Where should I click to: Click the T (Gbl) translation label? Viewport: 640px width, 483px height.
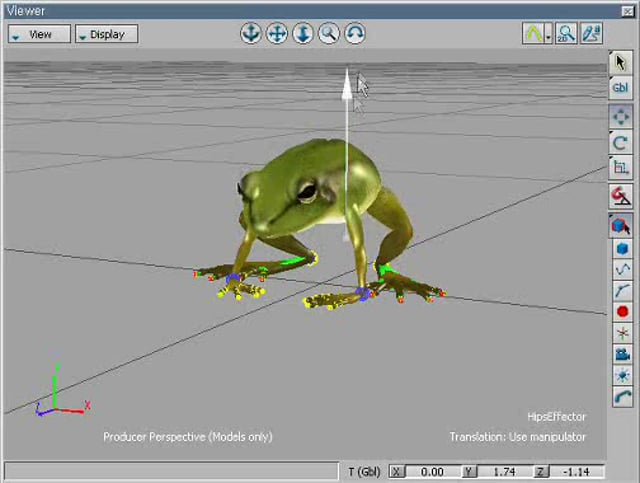[x=364, y=472]
